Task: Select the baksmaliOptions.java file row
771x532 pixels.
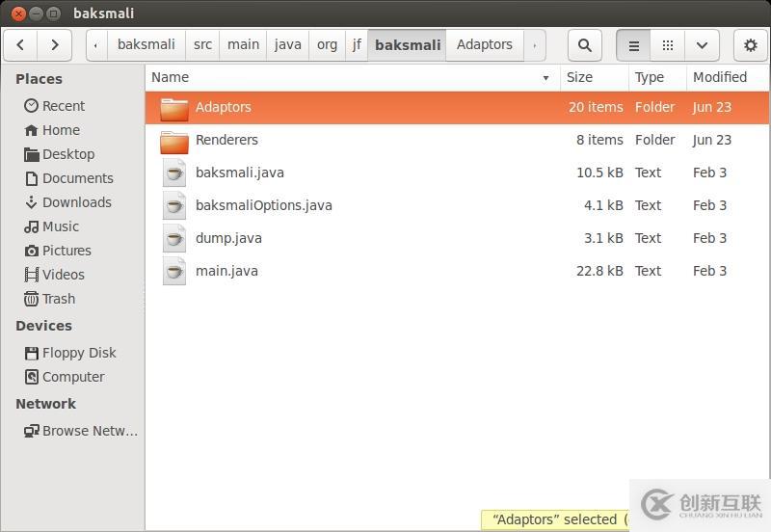Action: (263, 206)
